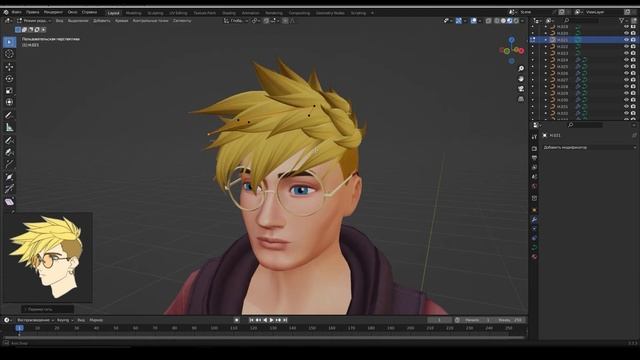Open the Edit menu (Правка)
This screenshot has height=360, width=640.
click(33, 12)
